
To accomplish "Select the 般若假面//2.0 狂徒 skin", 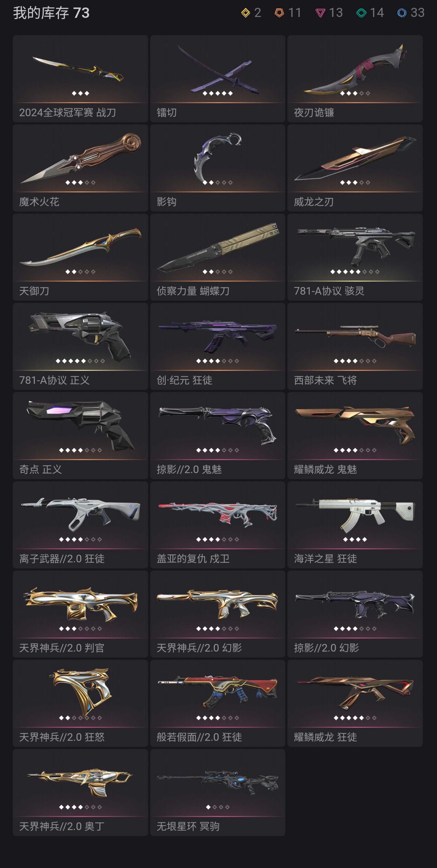I will coord(218,703).
